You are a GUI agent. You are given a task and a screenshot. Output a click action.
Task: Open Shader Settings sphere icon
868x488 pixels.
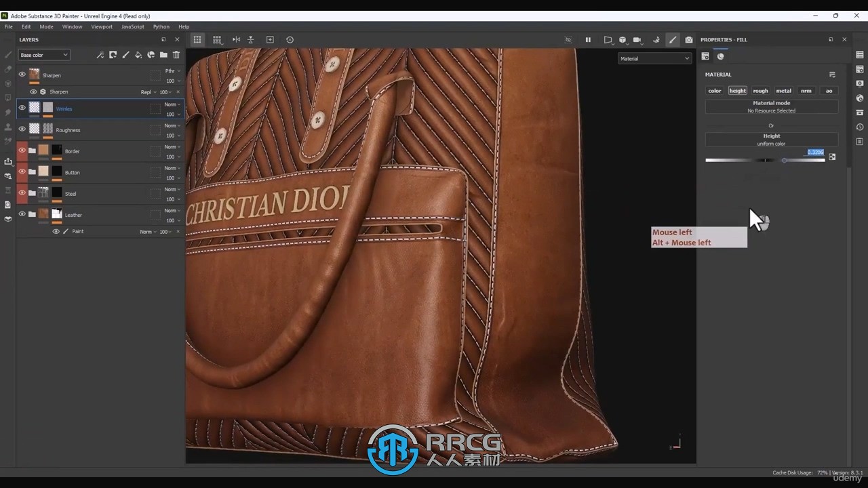click(860, 98)
